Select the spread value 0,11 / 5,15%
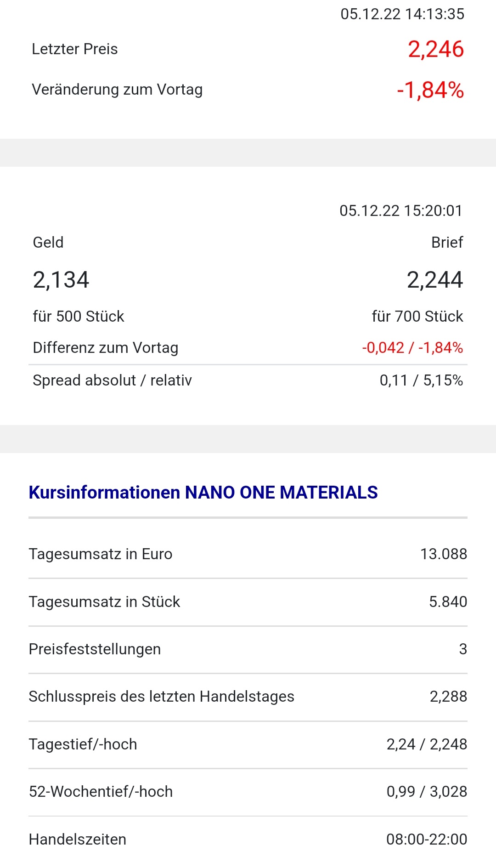Viewport: 496px width, 868px height. click(421, 380)
